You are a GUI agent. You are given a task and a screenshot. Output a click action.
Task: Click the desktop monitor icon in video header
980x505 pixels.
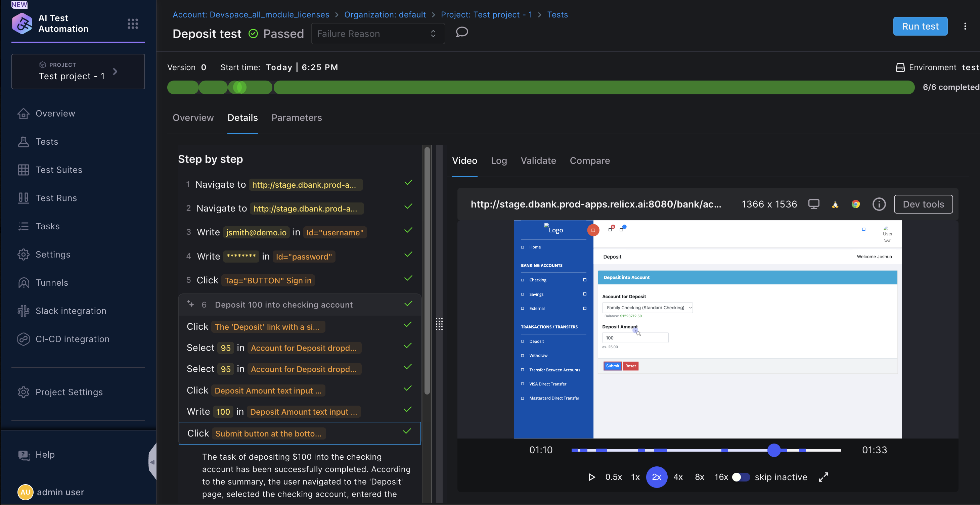tap(813, 204)
